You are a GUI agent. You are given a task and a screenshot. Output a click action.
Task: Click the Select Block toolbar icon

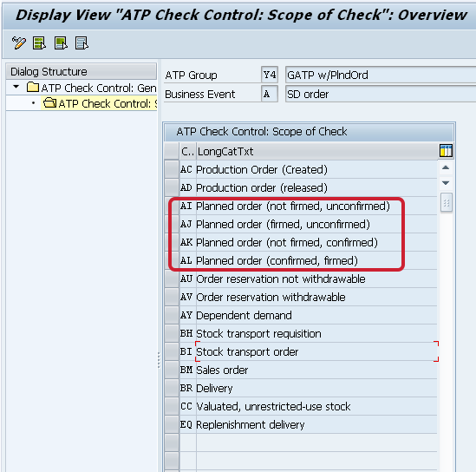pyautogui.click(x=61, y=43)
